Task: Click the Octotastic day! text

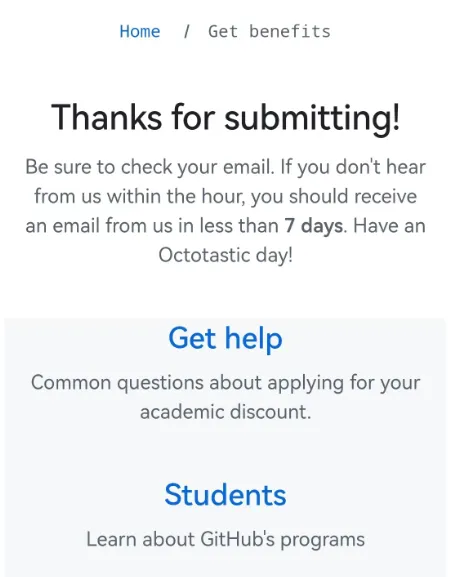Action: click(226, 255)
